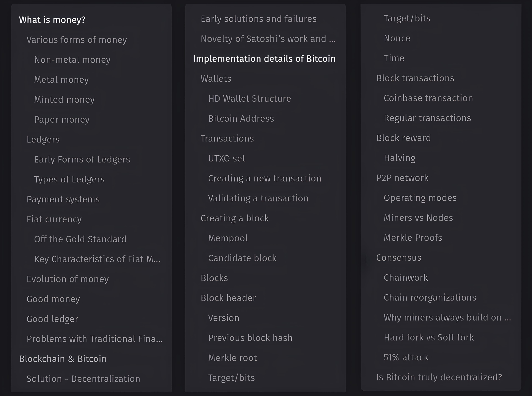532x396 pixels.
Task: Select "Various forms of money" topic
Action: (77, 40)
